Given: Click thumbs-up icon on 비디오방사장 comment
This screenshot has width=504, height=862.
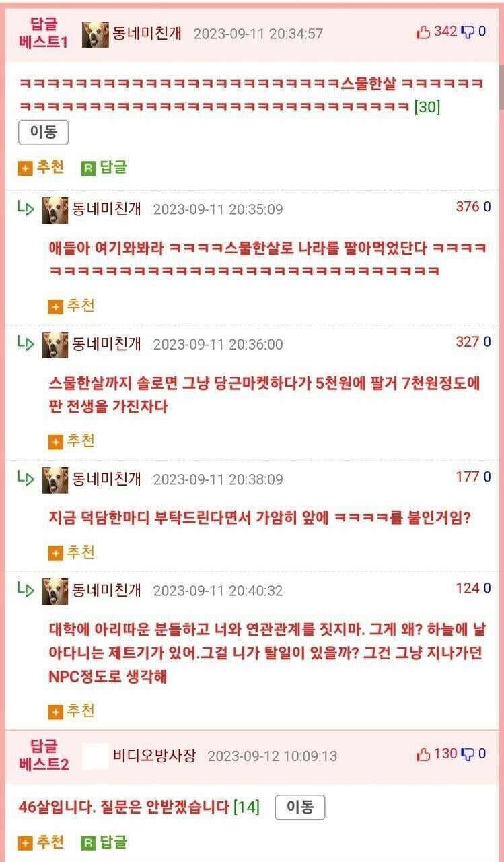Looking at the screenshot, I should 423,754.
